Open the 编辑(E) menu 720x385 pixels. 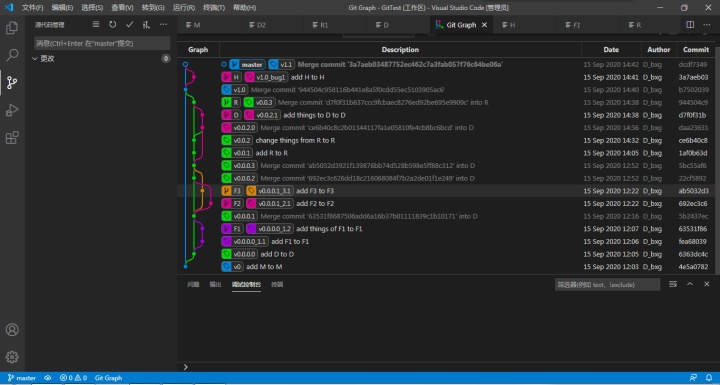coord(62,8)
